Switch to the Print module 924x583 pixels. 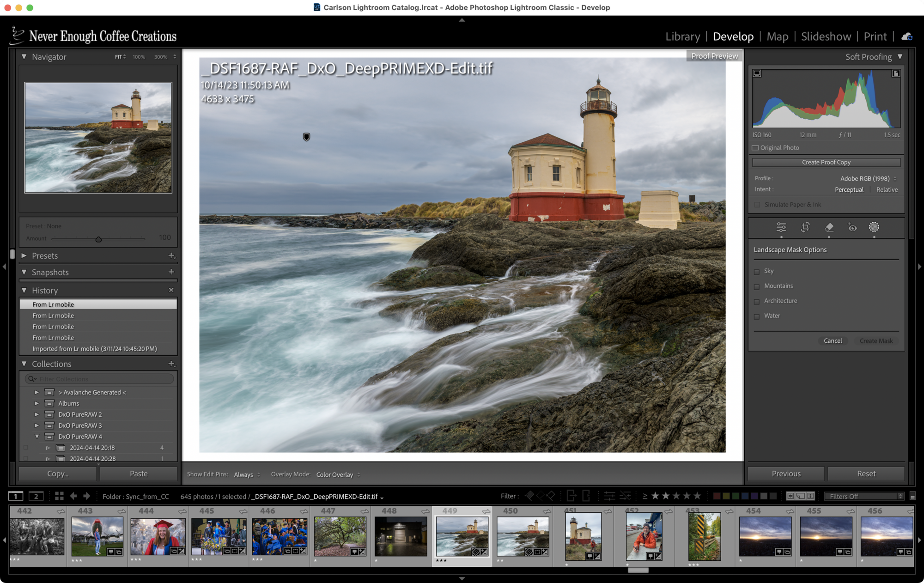tap(875, 36)
